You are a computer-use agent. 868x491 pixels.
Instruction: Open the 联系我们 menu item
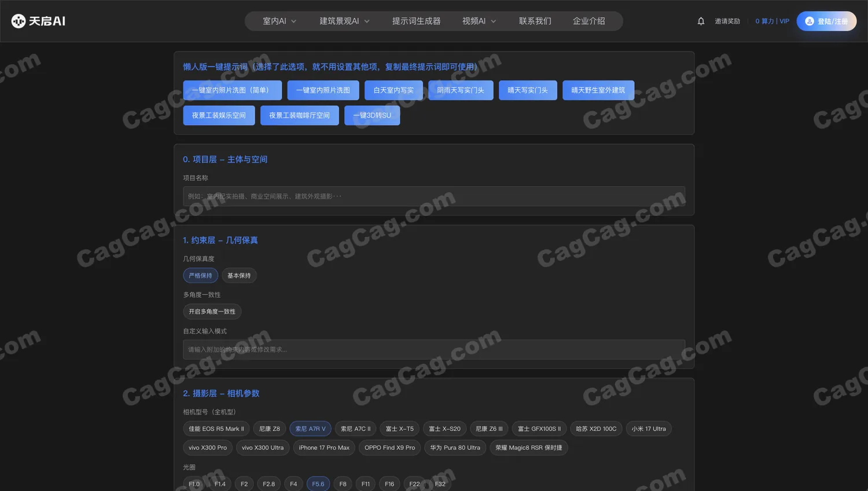pyautogui.click(x=535, y=21)
